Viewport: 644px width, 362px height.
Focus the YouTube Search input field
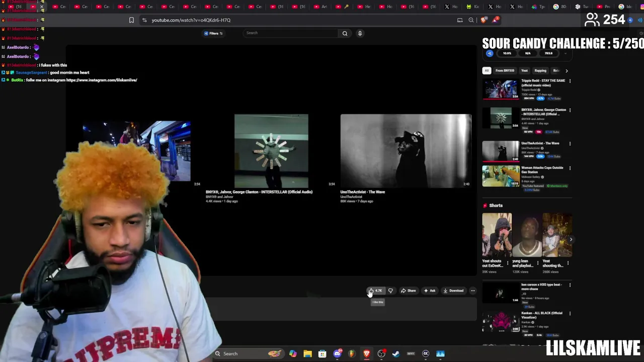tap(291, 33)
